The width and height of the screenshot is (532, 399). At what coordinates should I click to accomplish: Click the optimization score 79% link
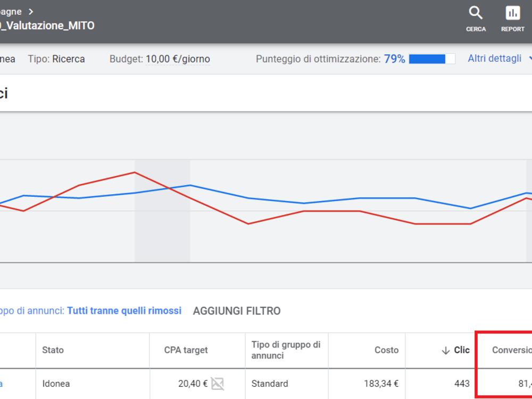[x=394, y=59]
